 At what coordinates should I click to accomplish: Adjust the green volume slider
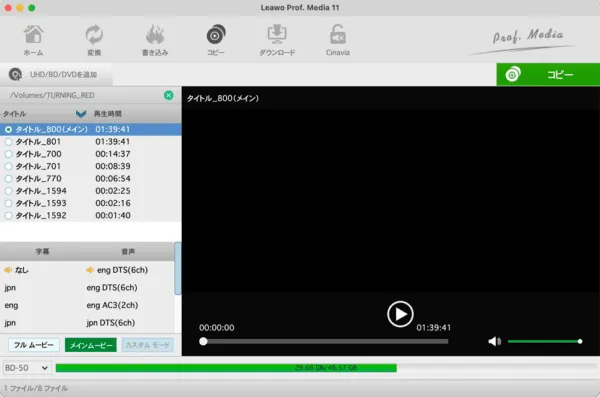tap(544, 341)
